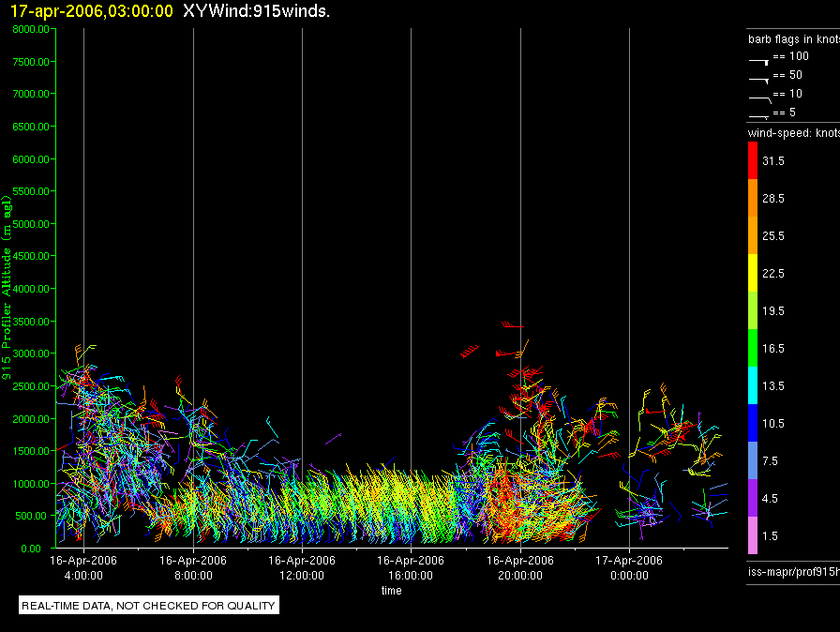The width and height of the screenshot is (840, 632).
Task: Click the 7000.00 altitude tick label
Action: click(x=31, y=94)
